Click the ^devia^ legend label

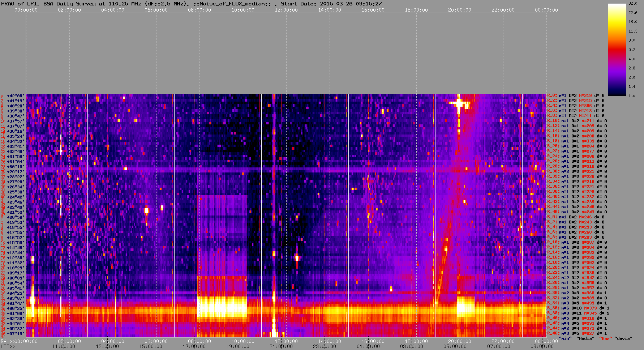(623, 338)
